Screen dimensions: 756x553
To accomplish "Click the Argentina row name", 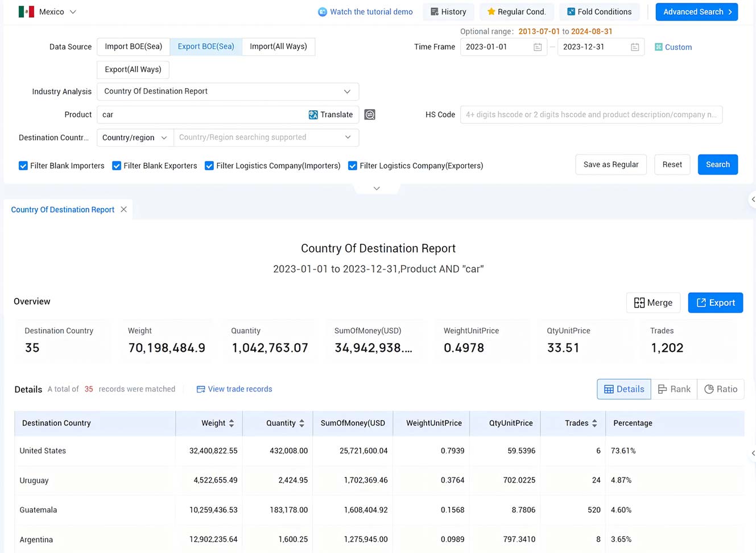I will (36, 539).
